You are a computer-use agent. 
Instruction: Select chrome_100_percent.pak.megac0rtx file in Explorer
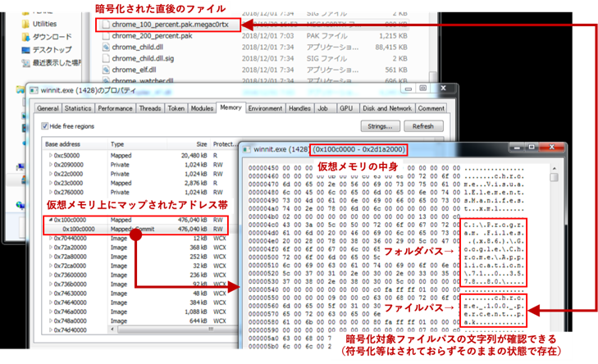(170, 25)
